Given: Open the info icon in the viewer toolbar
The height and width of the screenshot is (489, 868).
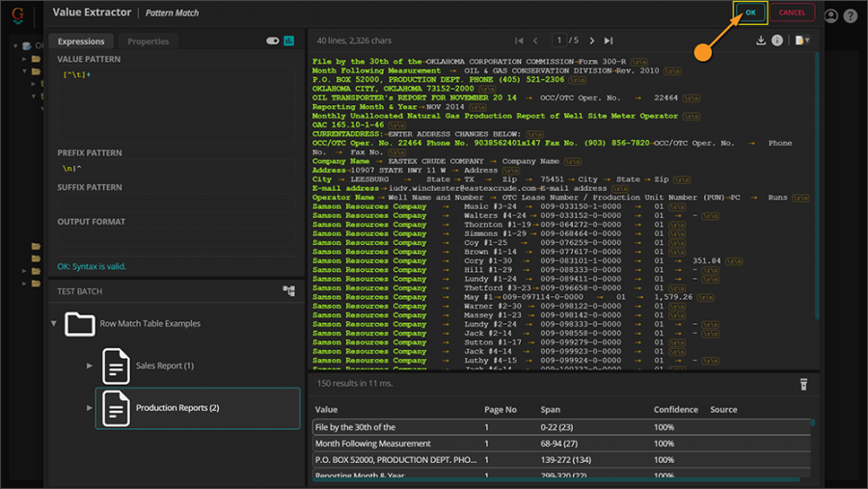Looking at the screenshot, I should coord(777,41).
